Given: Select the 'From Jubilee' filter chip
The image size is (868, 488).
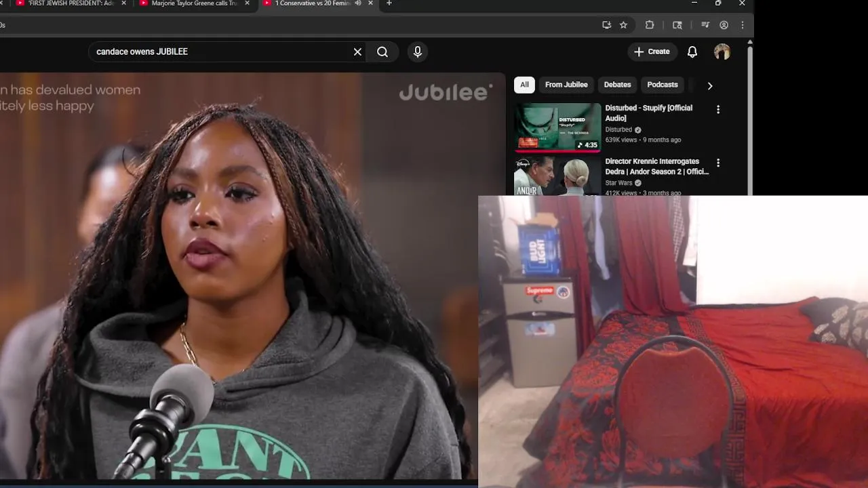Looking at the screenshot, I should pos(566,85).
